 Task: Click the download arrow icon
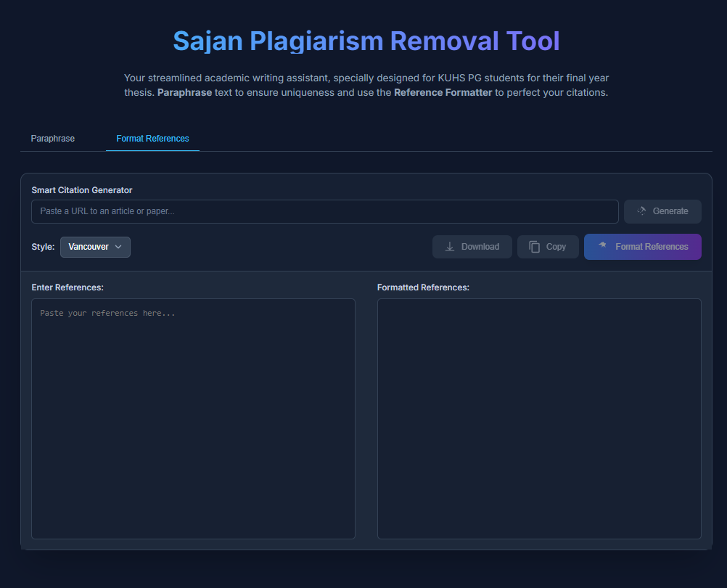[450, 247]
